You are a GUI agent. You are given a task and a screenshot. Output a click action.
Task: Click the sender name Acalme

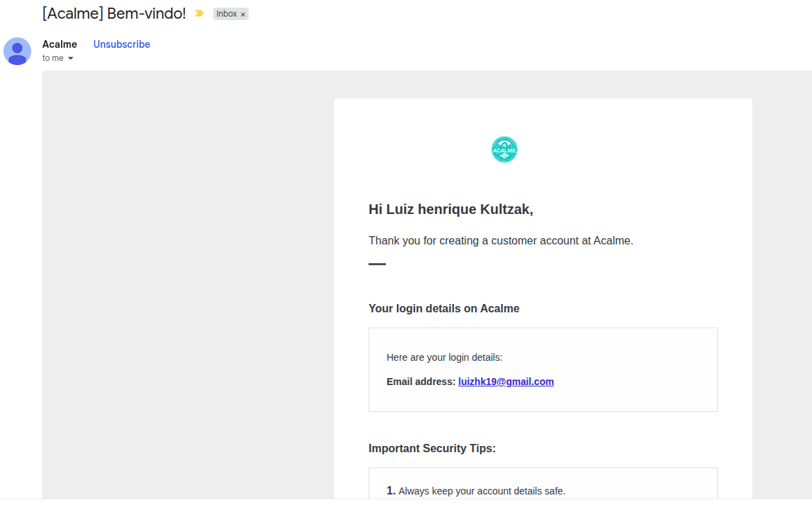pos(60,44)
